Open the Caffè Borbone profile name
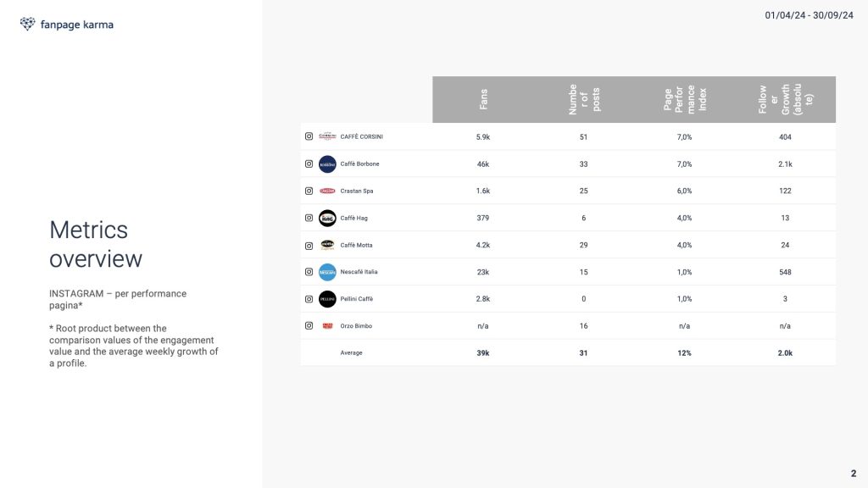 pyautogui.click(x=359, y=164)
